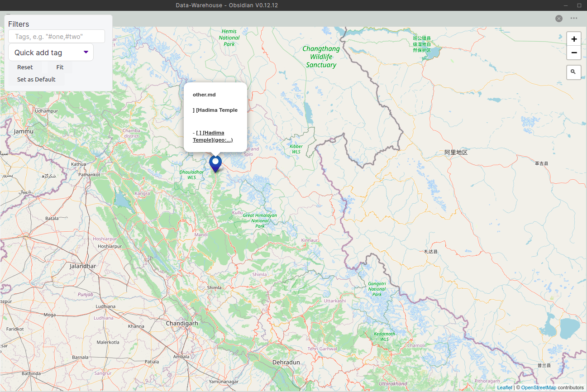This screenshot has width=587, height=392.
Task: Open the Hadima Temple geo link
Action: tap(213, 136)
